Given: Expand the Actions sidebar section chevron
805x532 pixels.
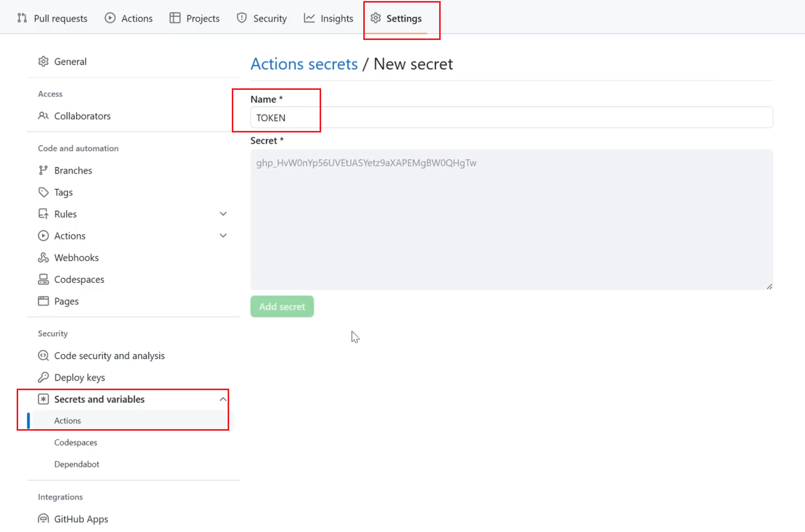Looking at the screenshot, I should (223, 236).
